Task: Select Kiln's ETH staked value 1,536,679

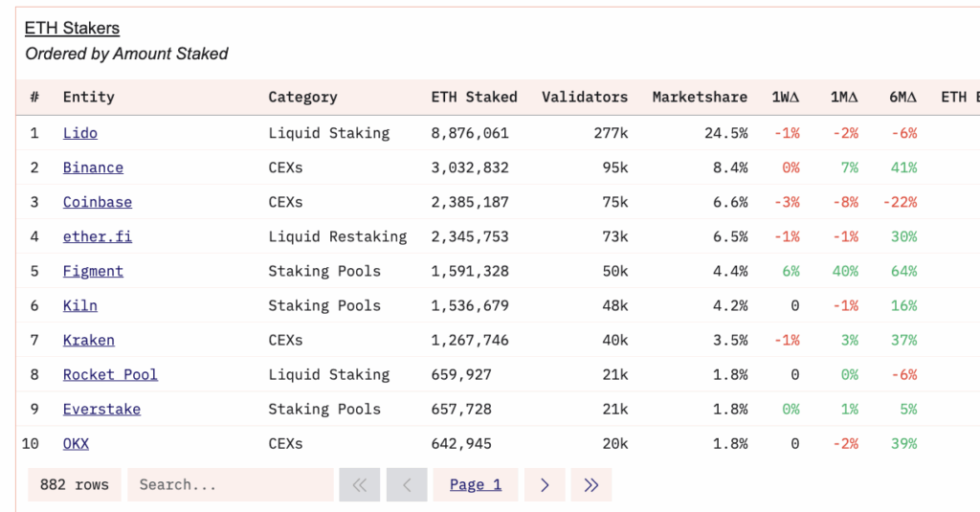Action: coord(470,305)
